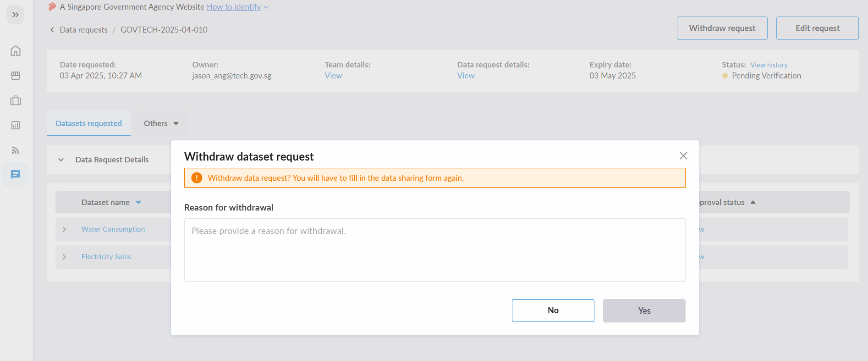Open the marketplace storefront icon in sidebar
This screenshot has height=361, width=868.
pyautogui.click(x=16, y=76)
